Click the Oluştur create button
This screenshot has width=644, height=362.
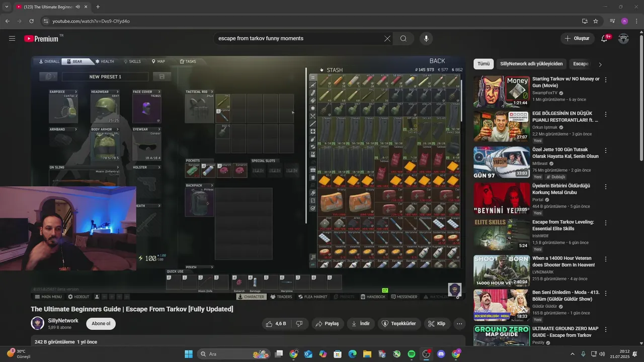pos(577,39)
